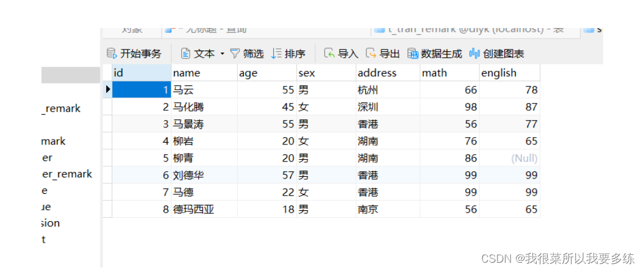The image size is (644, 270).
Task: Click math 66 in the 马云 row
Action: click(449, 90)
